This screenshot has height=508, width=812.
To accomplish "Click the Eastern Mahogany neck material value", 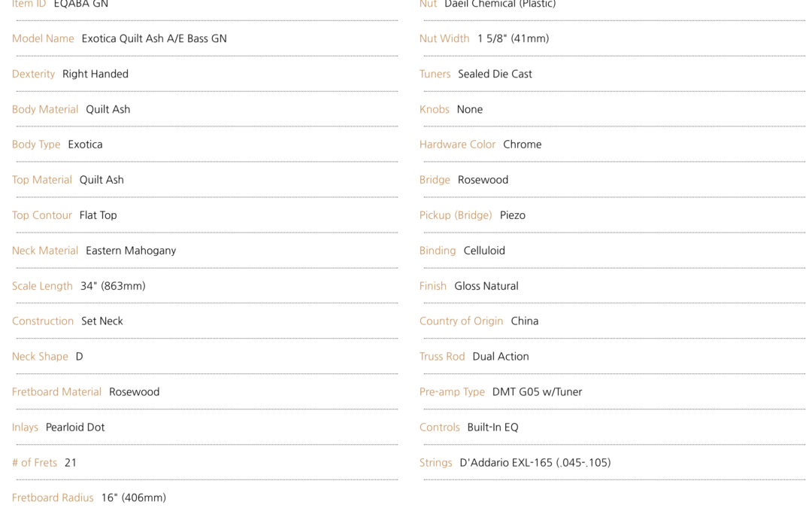I will [x=131, y=251].
